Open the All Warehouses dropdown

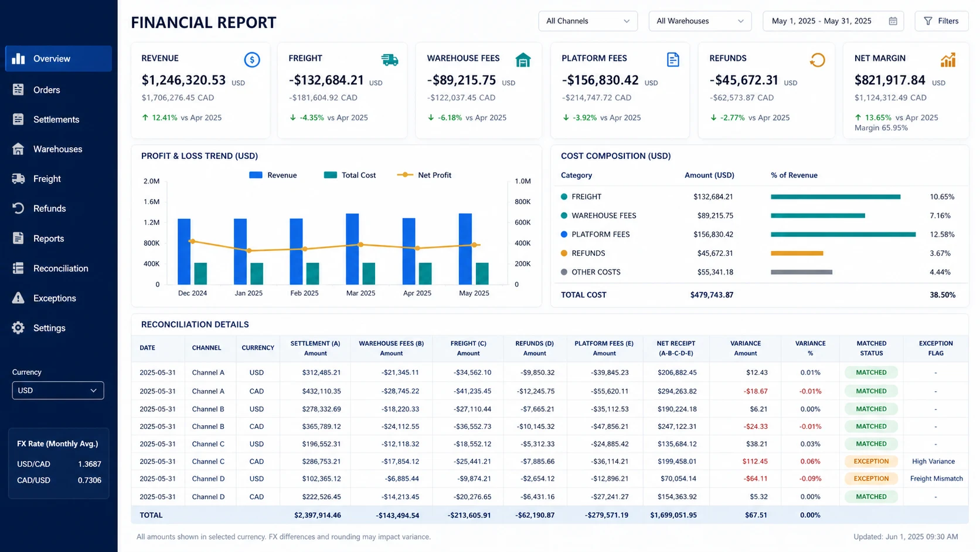click(x=700, y=21)
